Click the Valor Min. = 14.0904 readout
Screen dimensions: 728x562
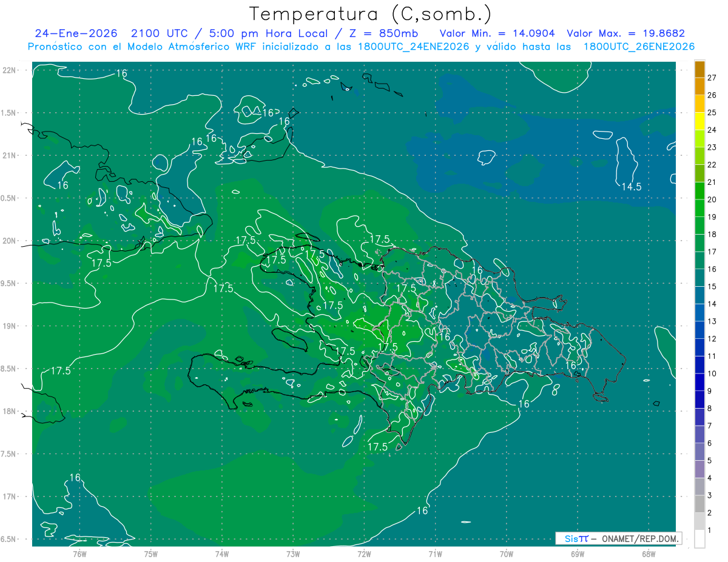pyautogui.click(x=497, y=33)
